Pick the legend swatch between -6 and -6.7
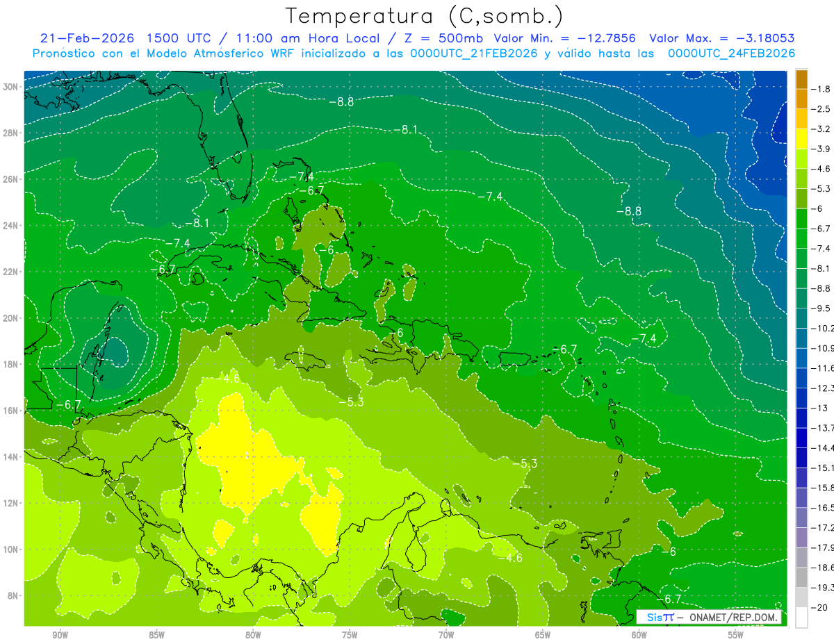Image resolution: width=834 pixels, height=644 pixels. 801,218
